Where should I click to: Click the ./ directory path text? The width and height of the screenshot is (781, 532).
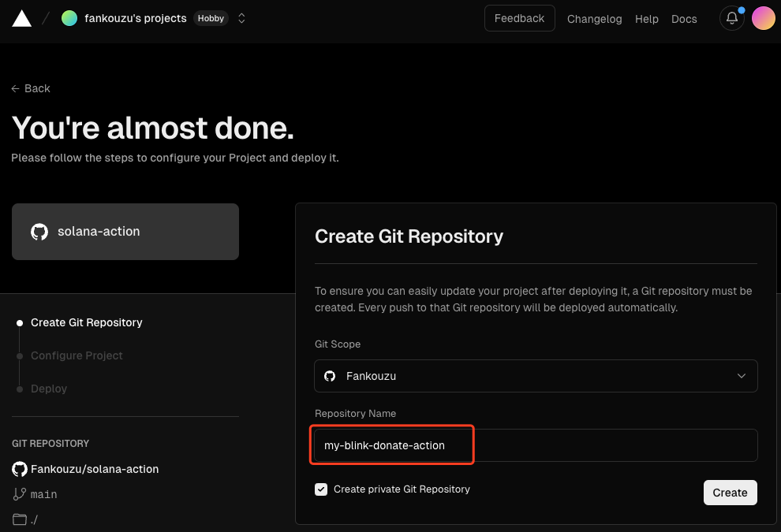click(35, 520)
